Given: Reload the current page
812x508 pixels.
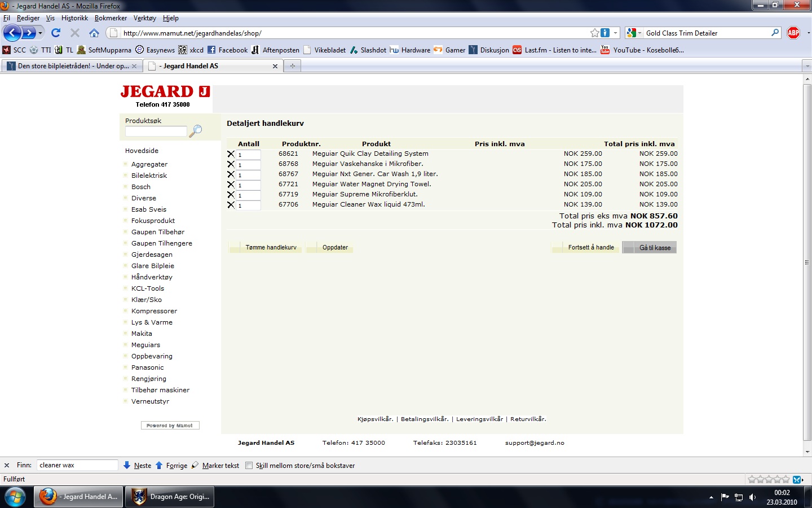Looking at the screenshot, I should point(56,33).
